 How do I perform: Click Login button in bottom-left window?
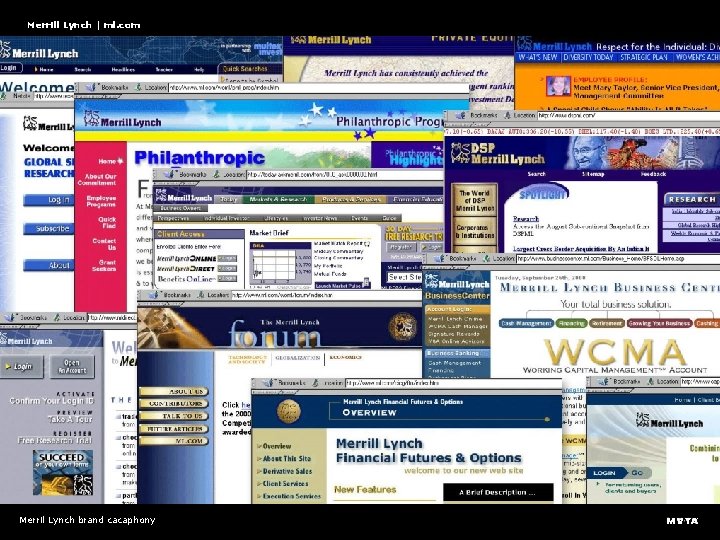click(x=22, y=366)
